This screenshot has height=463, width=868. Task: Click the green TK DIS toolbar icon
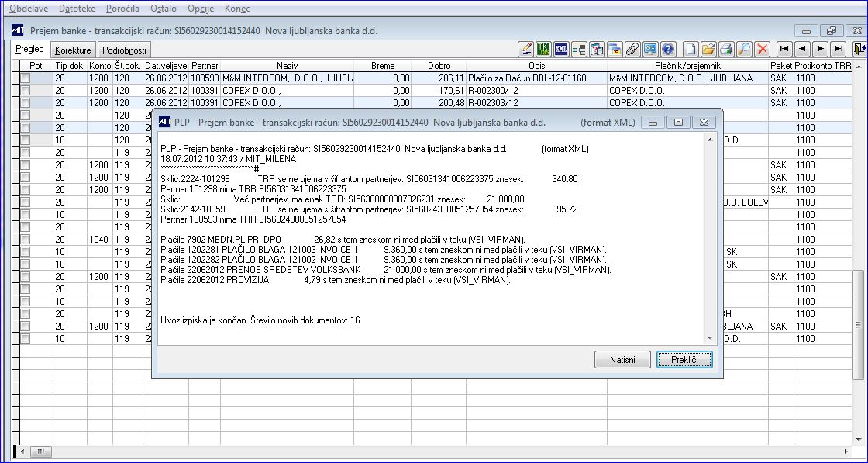pos(543,49)
